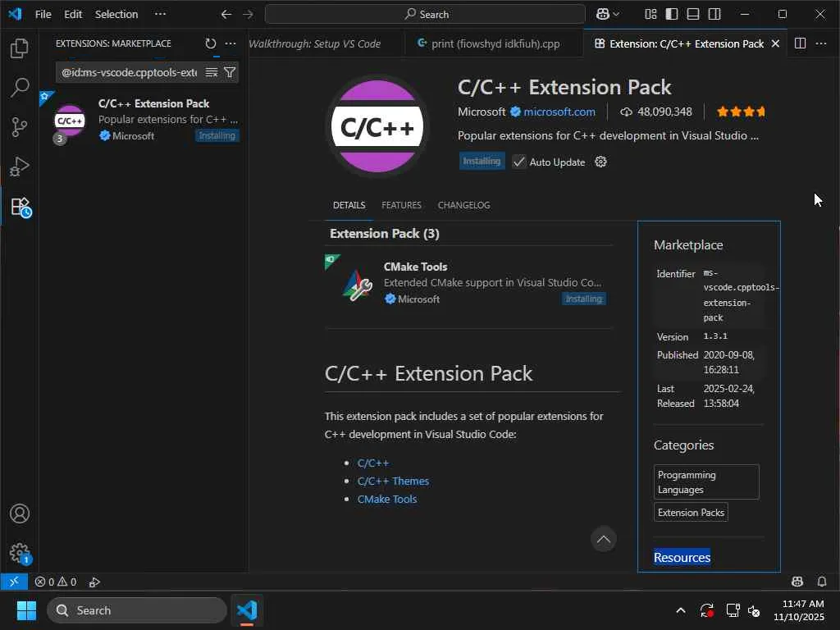Open Copilot status in status bar
The image size is (840, 630).
pyautogui.click(x=797, y=582)
